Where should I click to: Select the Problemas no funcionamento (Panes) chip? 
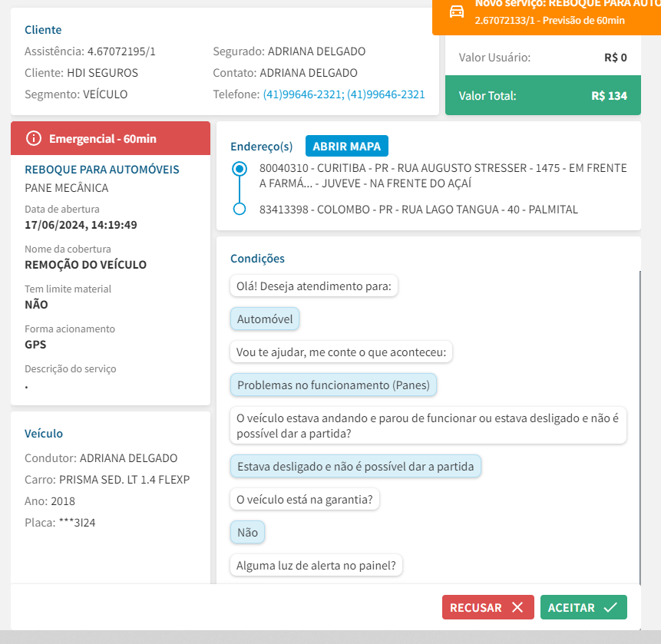(x=333, y=385)
